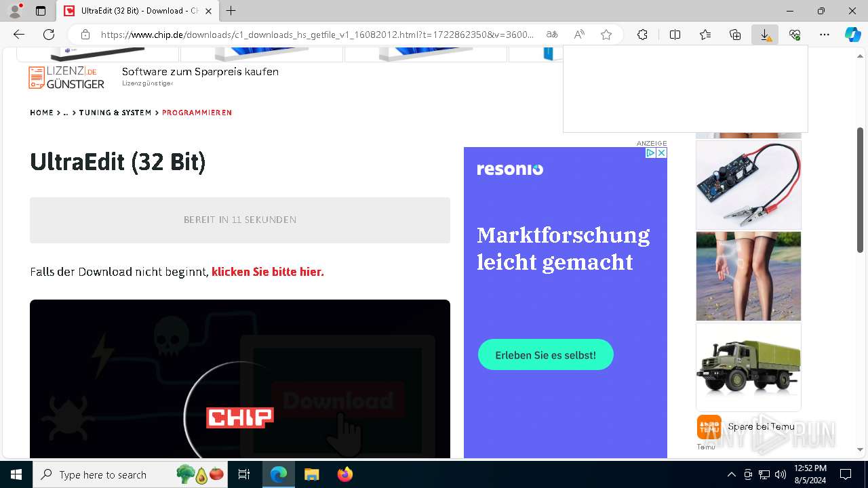The image size is (868, 488).
Task: Open the Favorites list
Action: pos(705,35)
